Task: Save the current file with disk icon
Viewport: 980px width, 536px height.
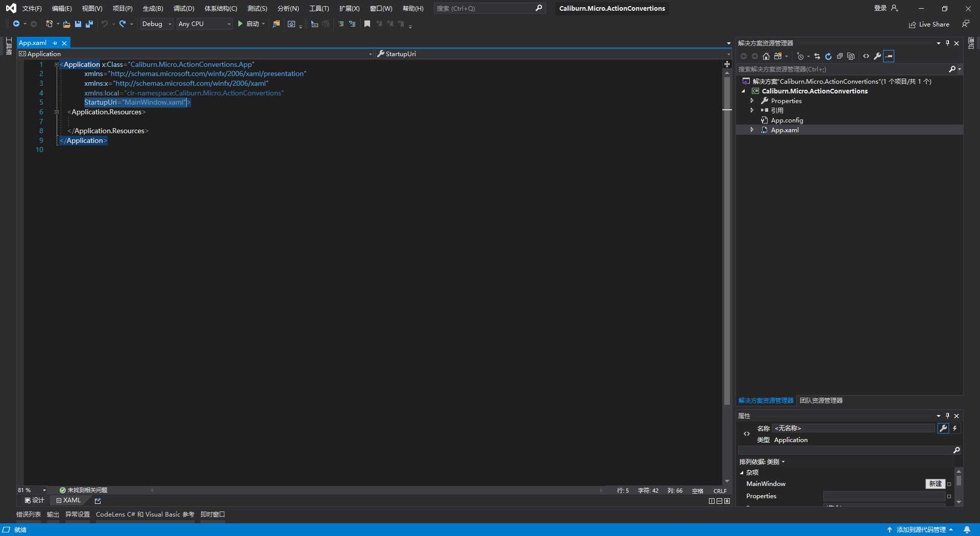Action: (x=78, y=24)
